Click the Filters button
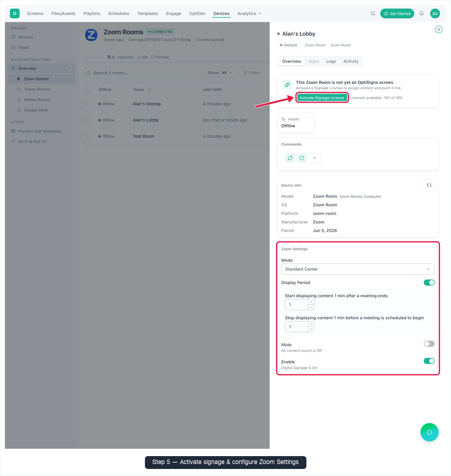451x476 pixels. tap(252, 73)
